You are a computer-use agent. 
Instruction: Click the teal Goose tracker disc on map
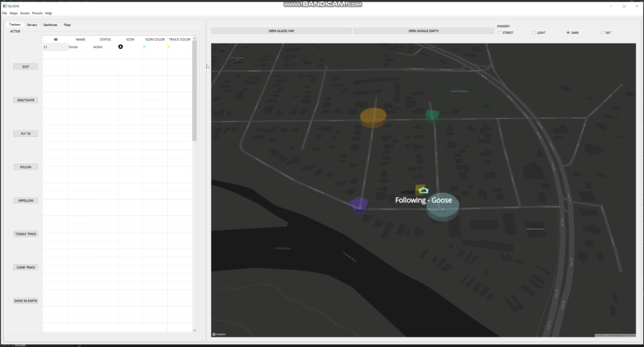(x=442, y=207)
